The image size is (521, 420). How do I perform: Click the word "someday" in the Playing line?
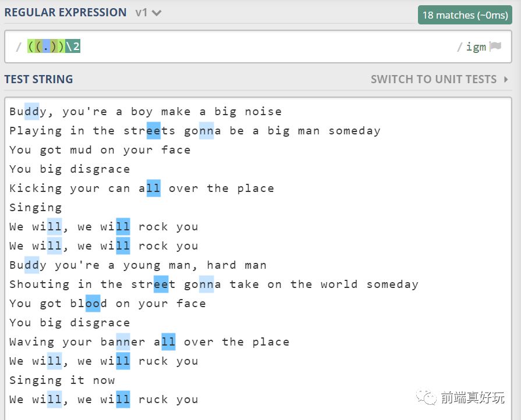pos(355,131)
